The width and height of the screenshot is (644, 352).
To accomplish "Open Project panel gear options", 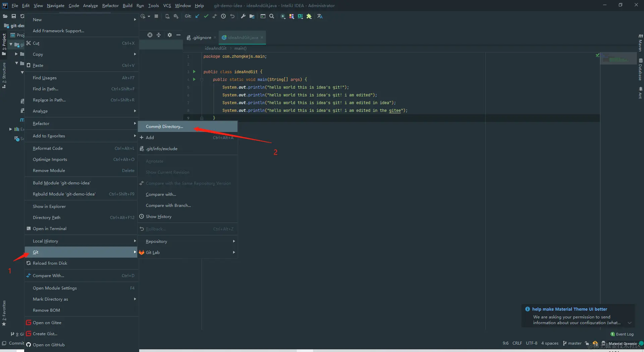I will click(170, 35).
